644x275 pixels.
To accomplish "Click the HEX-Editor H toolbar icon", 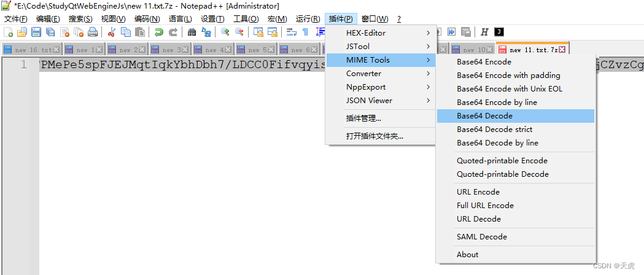I will point(484,32).
